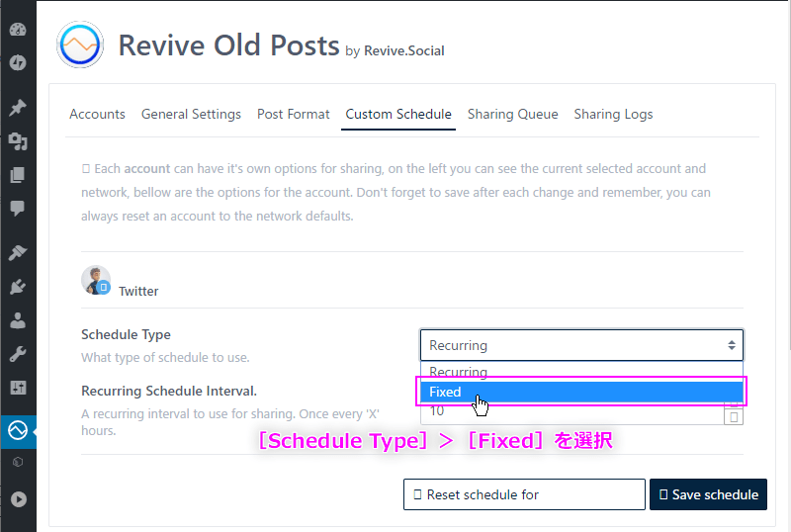Choose the Fixed option in list
The image size is (791, 532).
click(581, 392)
